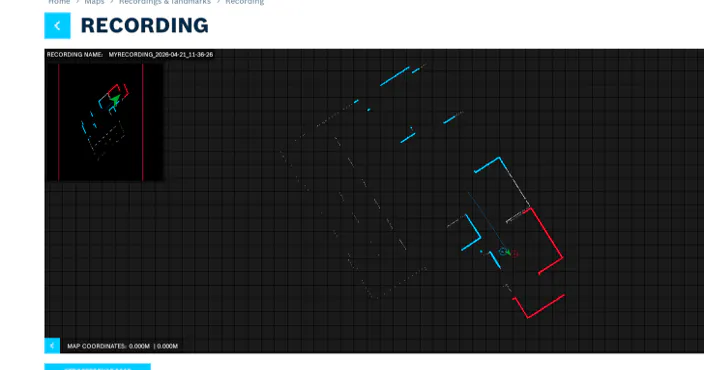
Task: Collapse panel with chevron beside Map Coordinates
Action: (x=52, y=345)
